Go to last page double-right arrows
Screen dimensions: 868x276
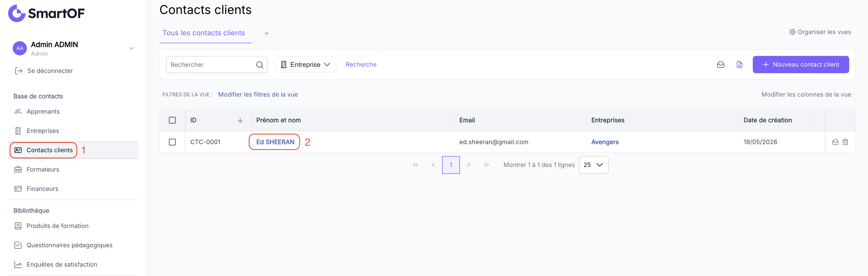tap(486, 165)
